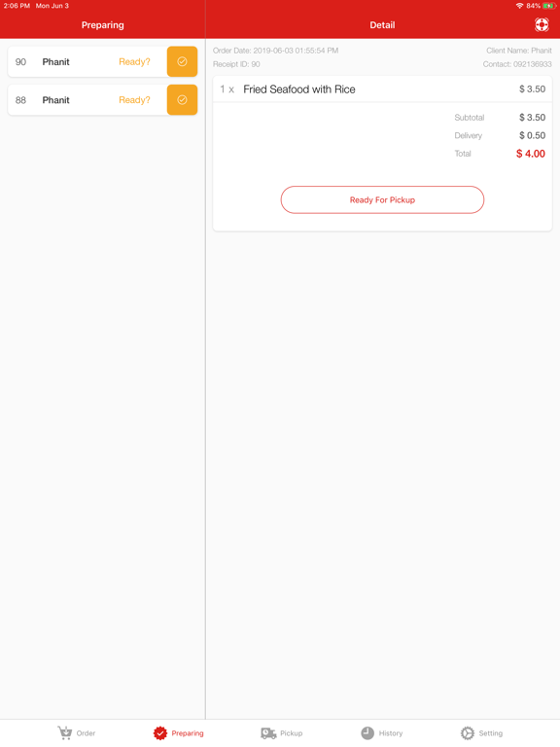Tap the 2:06 PM clock in status bar
560x747 pixels.
[17, 6]
